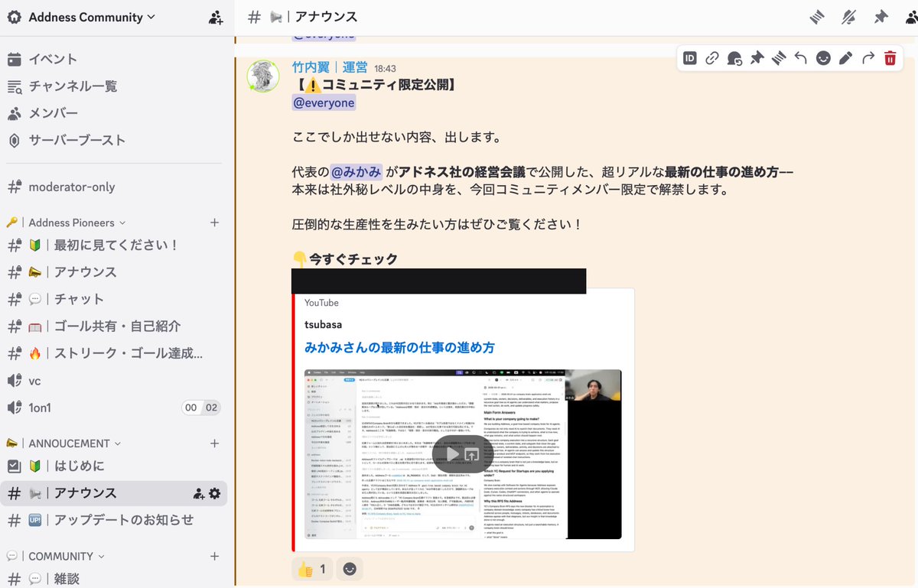Open settings gear for the selected アナウンス channel

click(214, 493)
